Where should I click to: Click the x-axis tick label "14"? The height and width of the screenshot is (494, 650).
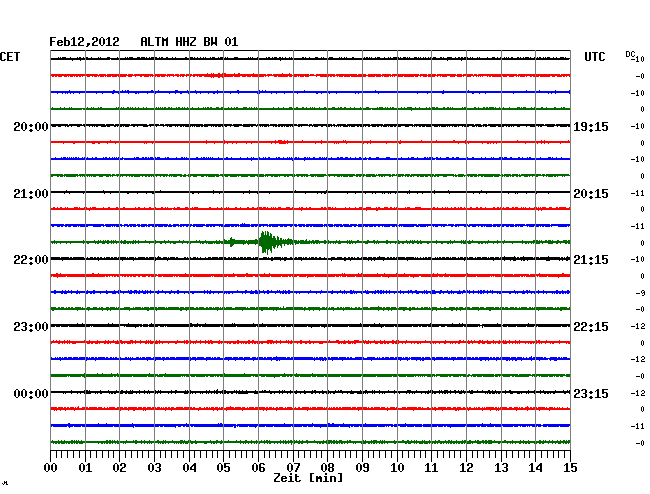click(535, 468)
